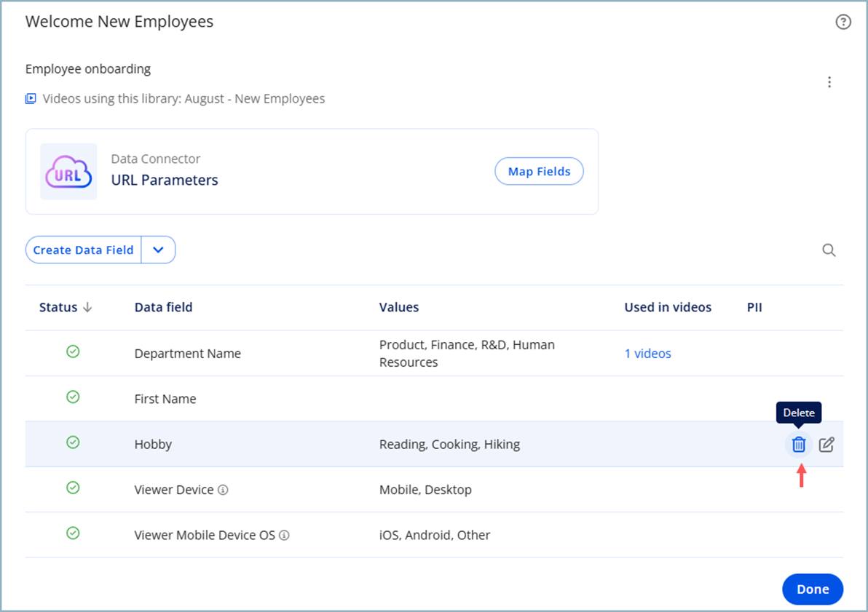Open the search magnifier icon

click(x=828, y=250)
